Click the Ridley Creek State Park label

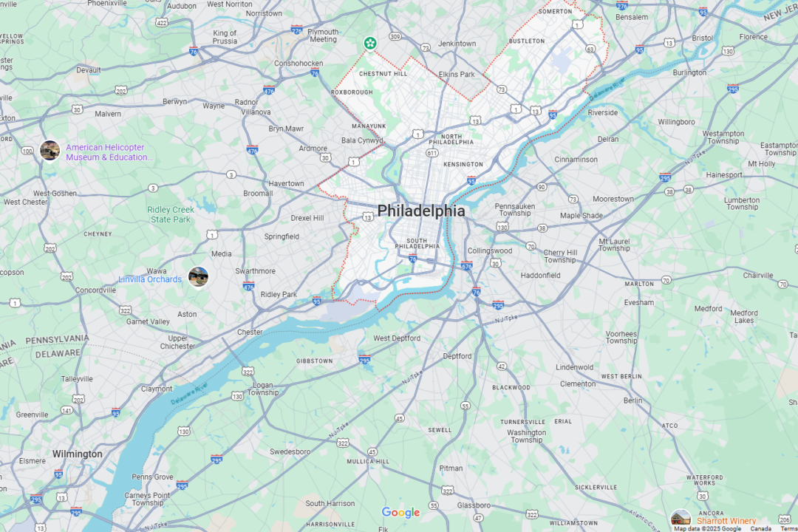[171, 214]
